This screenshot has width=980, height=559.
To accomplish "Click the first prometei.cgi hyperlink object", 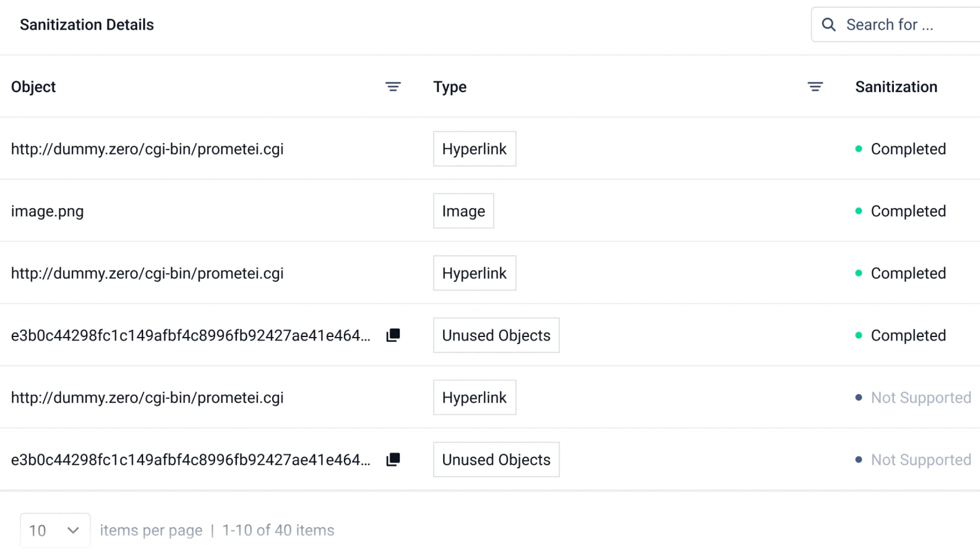I will pos(147,149).
